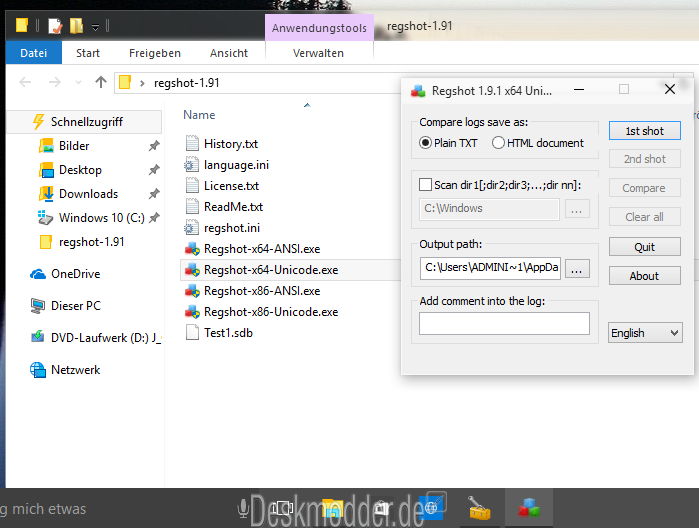Click the 1st shot button
This screenshot has width=699, height=528.
645,131
